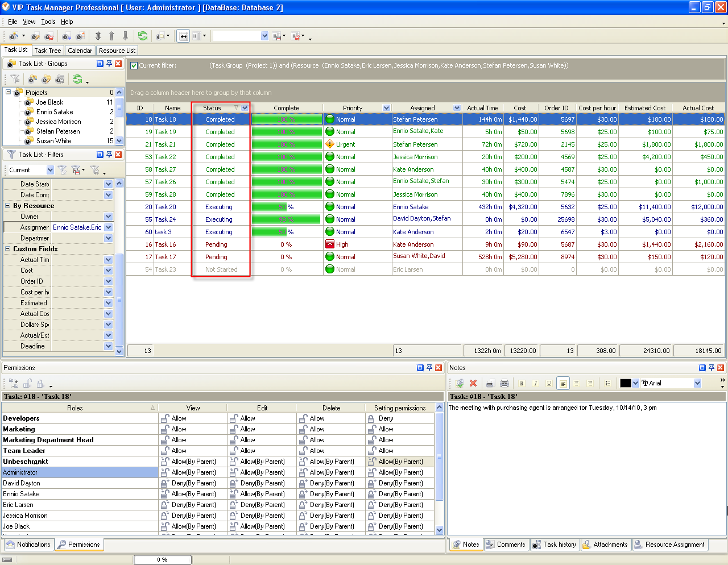Open the Arial font dropdown
The height and width of the screenshot is (565, 728).
point(698,383)
